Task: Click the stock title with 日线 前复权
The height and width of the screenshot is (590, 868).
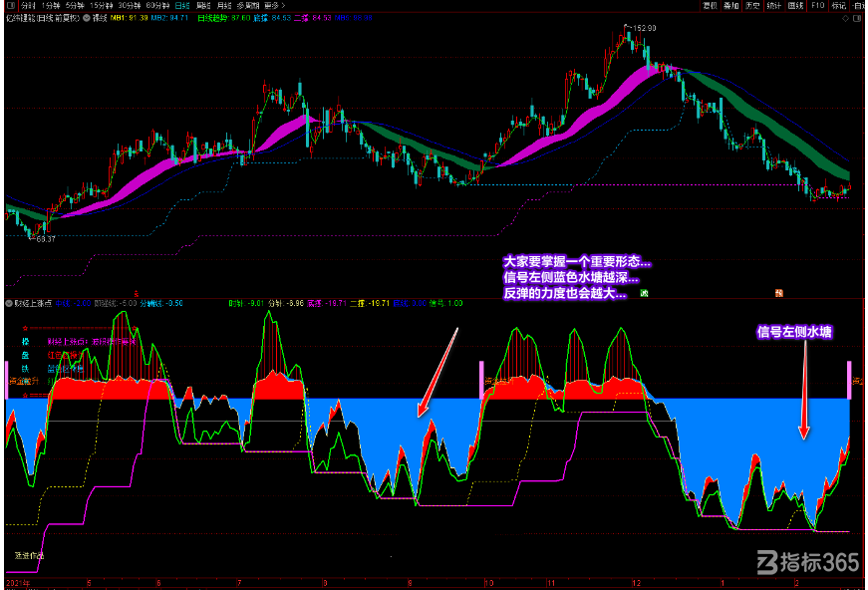Action: [x=43, y=18]
